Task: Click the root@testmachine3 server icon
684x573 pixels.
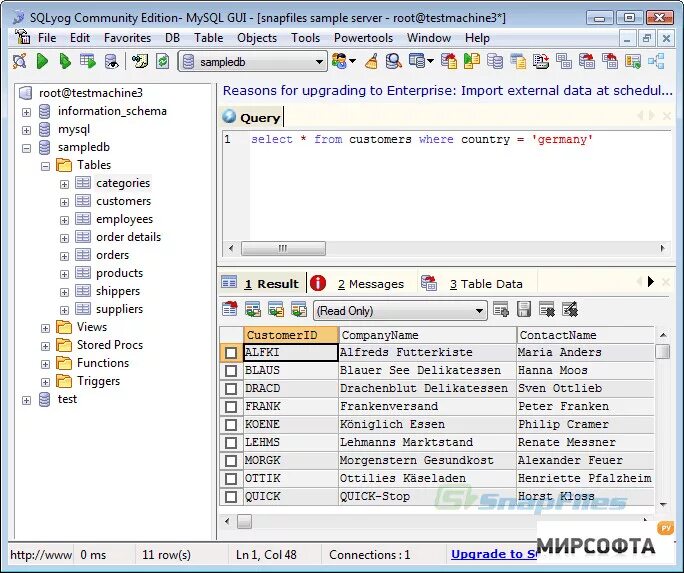Action: 26,92
